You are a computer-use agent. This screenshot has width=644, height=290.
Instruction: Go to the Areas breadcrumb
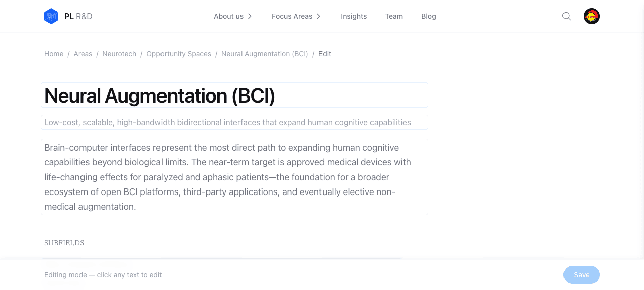point(83,54)
